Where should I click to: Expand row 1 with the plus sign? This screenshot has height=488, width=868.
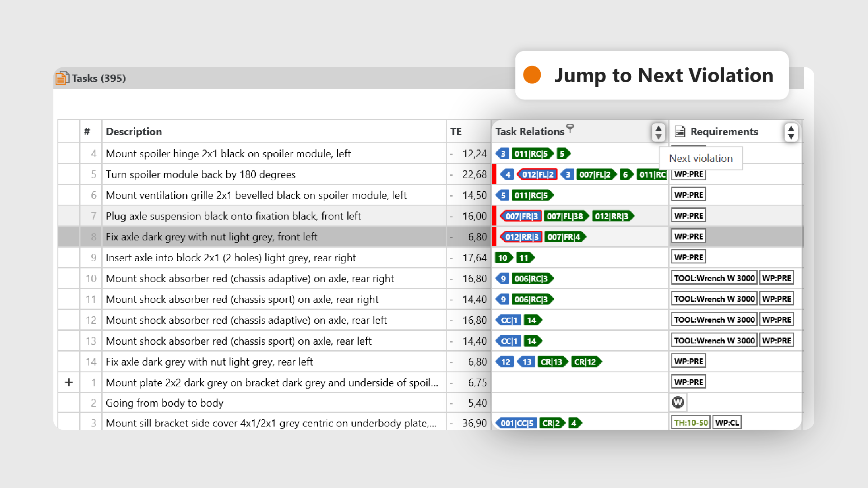click(69, 382)
